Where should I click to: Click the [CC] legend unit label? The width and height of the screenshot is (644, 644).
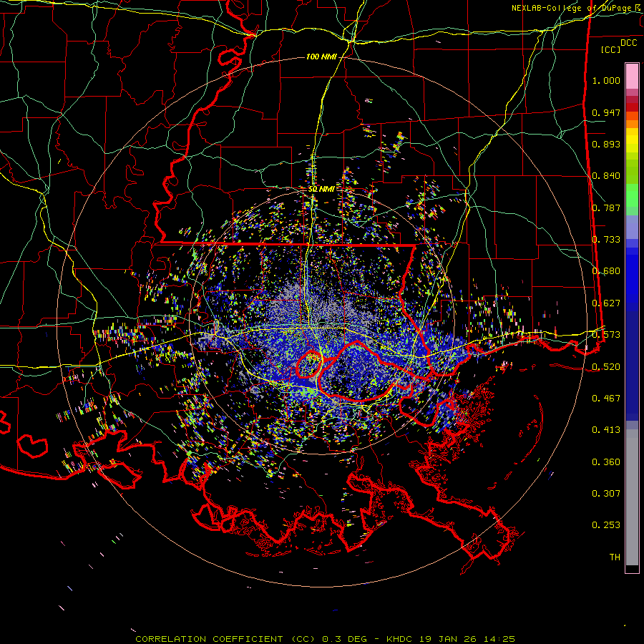(x=611, y=49)
